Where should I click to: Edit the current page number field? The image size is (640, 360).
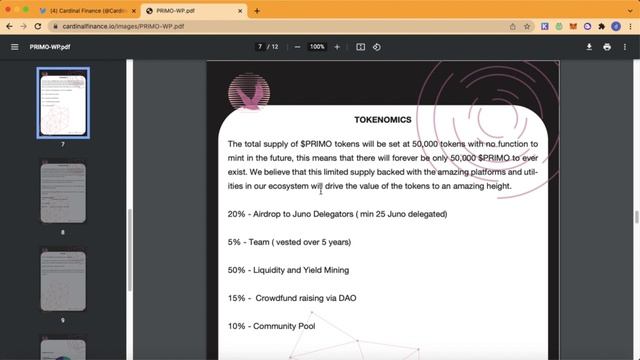[x=260, y=47]
